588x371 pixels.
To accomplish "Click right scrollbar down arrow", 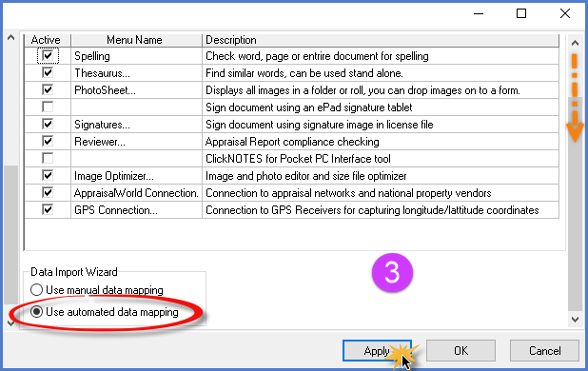I will pyautogui.click(x=575, y=320).
